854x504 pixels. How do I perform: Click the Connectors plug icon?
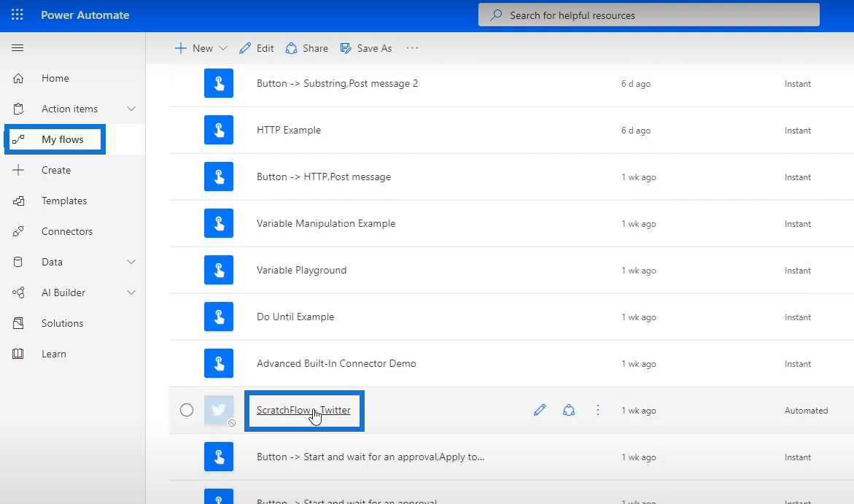18,231
